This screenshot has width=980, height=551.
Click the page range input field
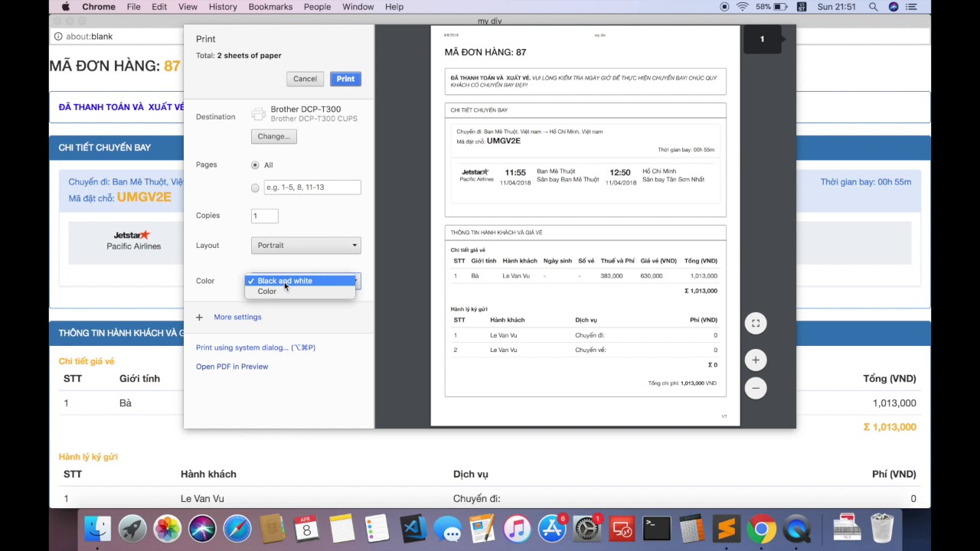tap(312, 187)
